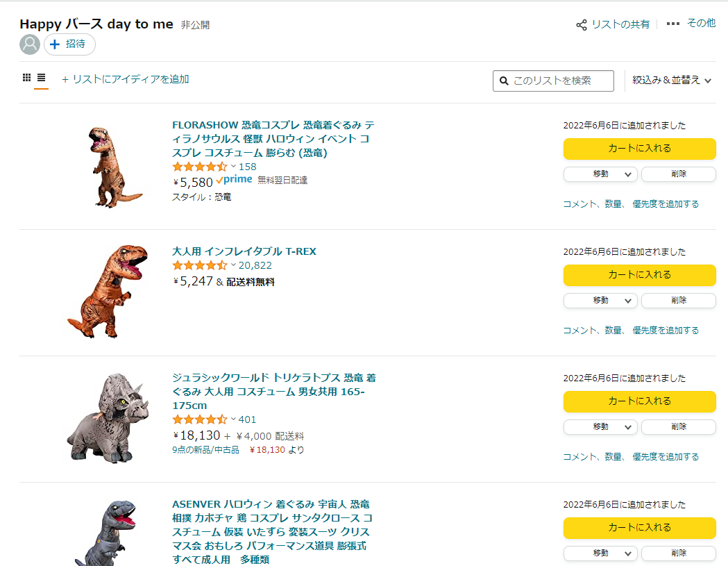
Task: Click the 招待 invite button
Action: tap(69, 44)
